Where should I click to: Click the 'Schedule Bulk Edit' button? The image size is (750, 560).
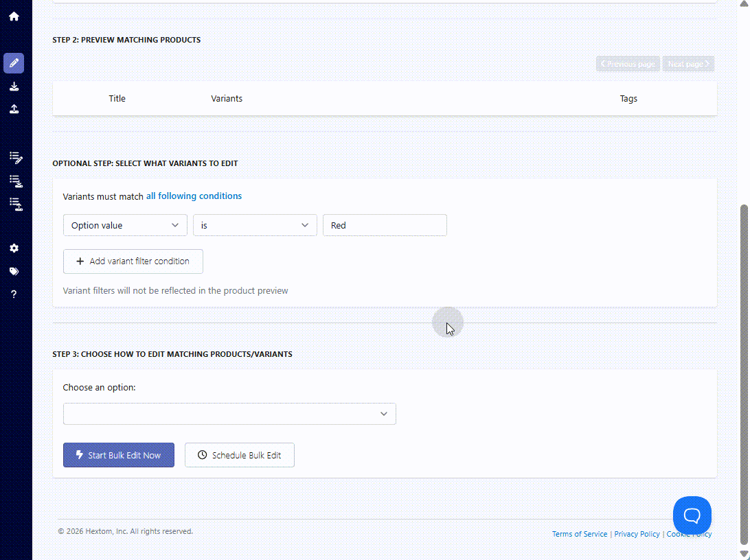pyautogui.click(x=240, y=455)
